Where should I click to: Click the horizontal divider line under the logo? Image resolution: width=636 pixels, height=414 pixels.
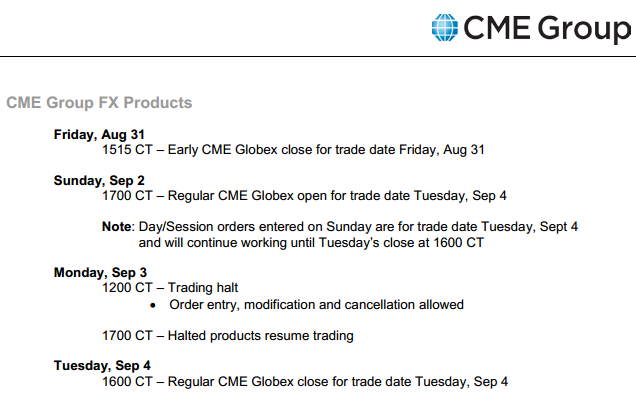[318, 56]
